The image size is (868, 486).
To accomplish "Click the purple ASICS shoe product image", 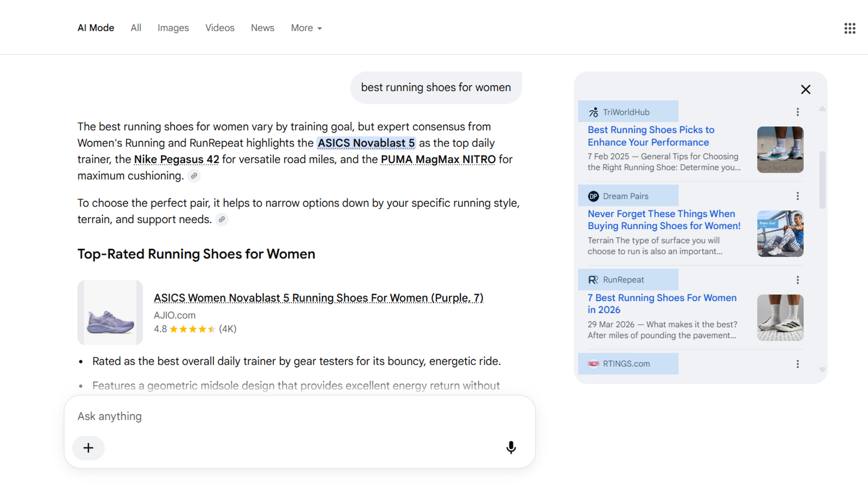I will coord(110,312).
